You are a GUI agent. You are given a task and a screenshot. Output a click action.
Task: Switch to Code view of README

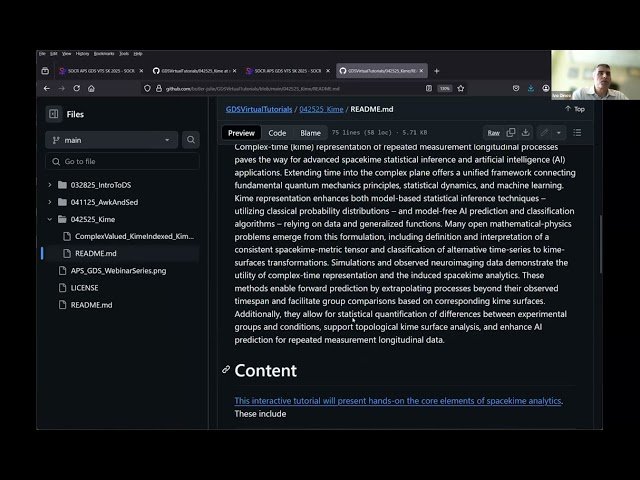coord(277,133)
